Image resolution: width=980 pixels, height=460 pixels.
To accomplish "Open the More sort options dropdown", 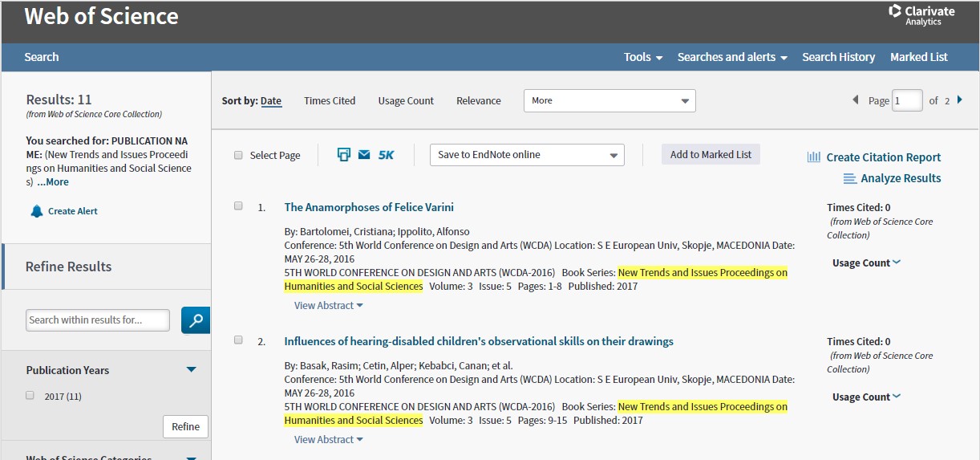I will coord(609,101).
